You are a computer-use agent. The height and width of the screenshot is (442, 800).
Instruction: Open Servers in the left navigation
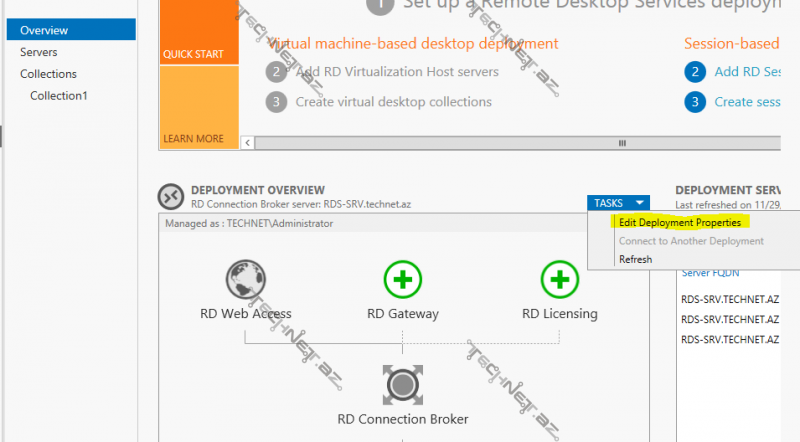pos(38,52)
